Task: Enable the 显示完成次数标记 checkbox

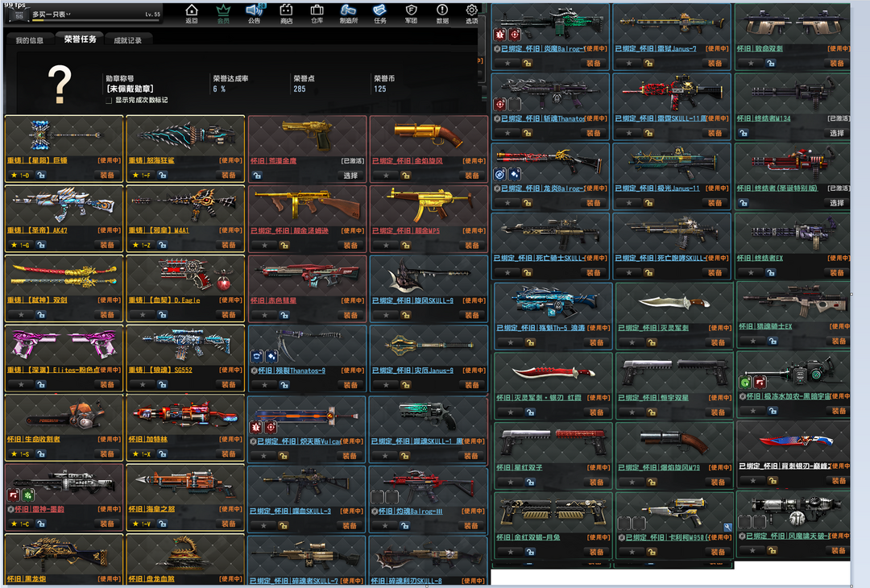Action: pyautogui.click(x=109, y=101)
